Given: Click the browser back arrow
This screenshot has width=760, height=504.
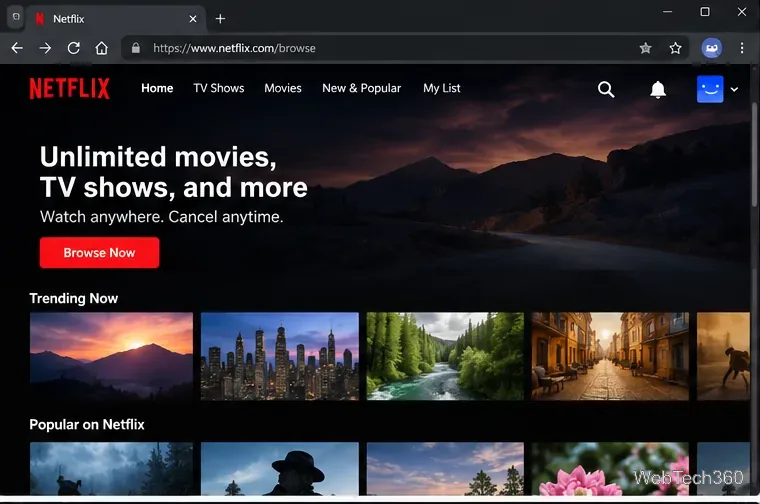Looking at the screenshot, I should (17, 48).
